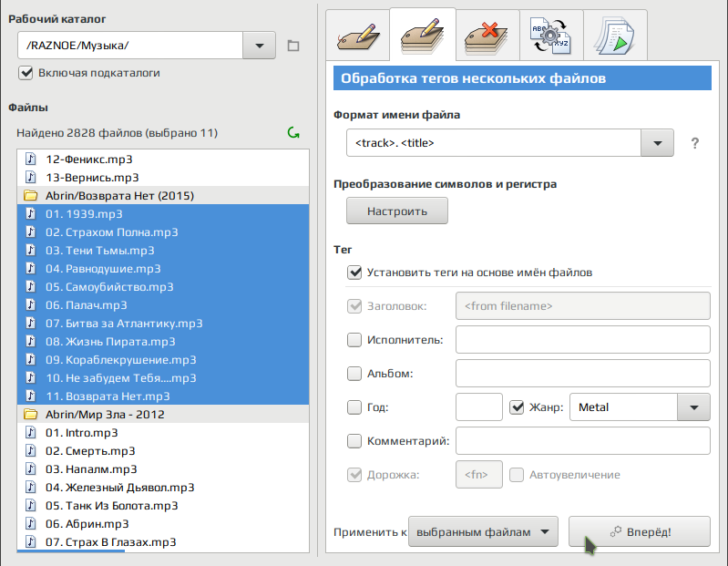Click the browse folder icon next to the directory
The image size is (728, 566).
pos(293,46)
